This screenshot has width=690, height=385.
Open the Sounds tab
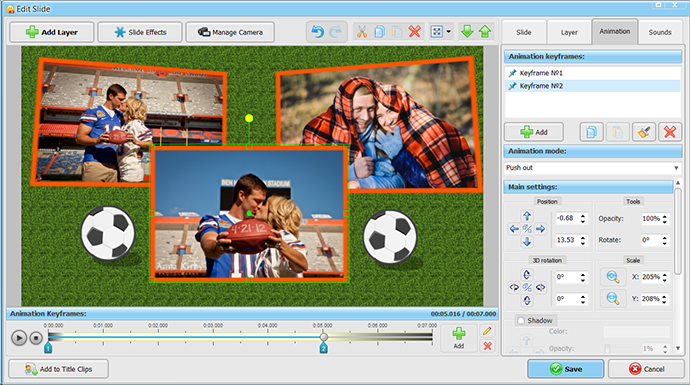coord(660,32)
